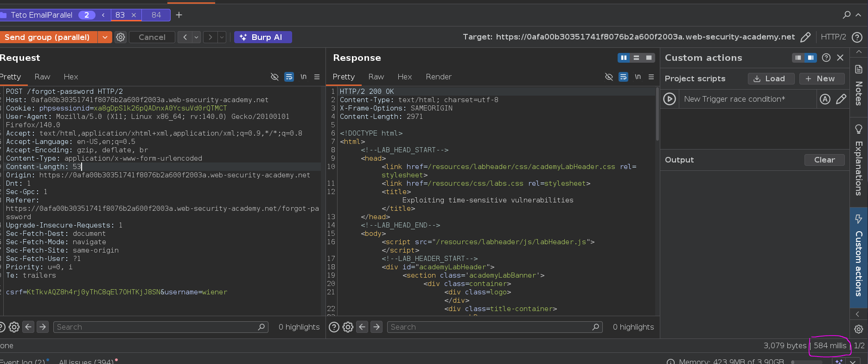Toggle response newline \n display
The width and height of the screenshot is (868, 364).
(x=638, y=77)
